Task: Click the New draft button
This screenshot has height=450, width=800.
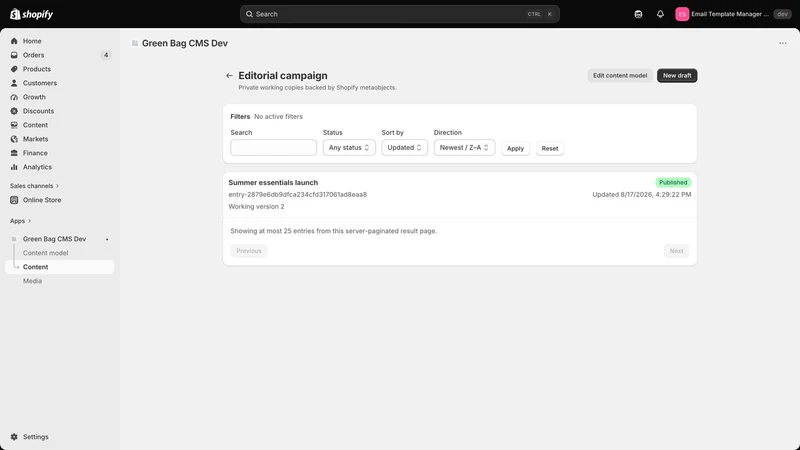Action: point(677,76)
